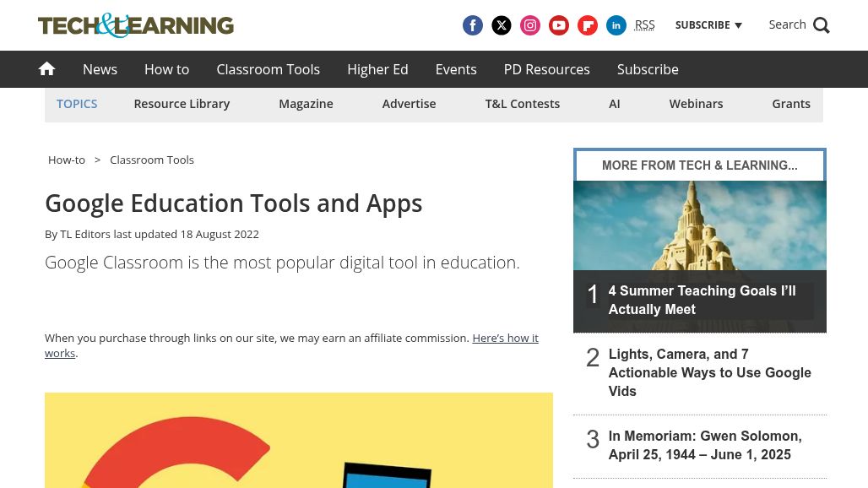
Task: Open the YouTube social icon
Action: coord(559,25)
